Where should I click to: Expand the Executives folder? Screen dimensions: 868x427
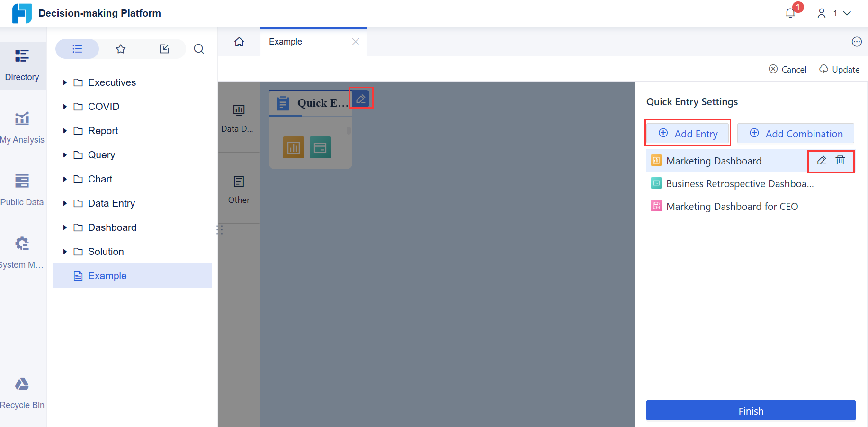[65, 82]
